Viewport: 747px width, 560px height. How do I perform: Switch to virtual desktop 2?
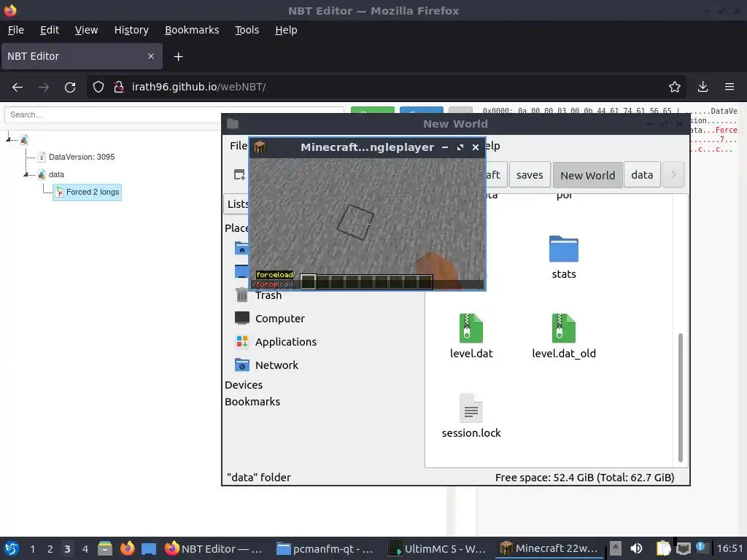point(50,549)
